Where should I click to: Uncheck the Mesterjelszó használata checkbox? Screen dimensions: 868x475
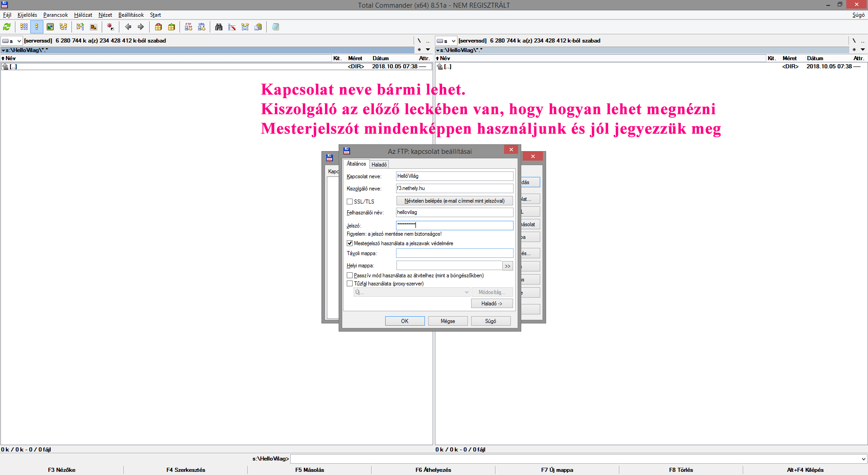coord(350,243)
